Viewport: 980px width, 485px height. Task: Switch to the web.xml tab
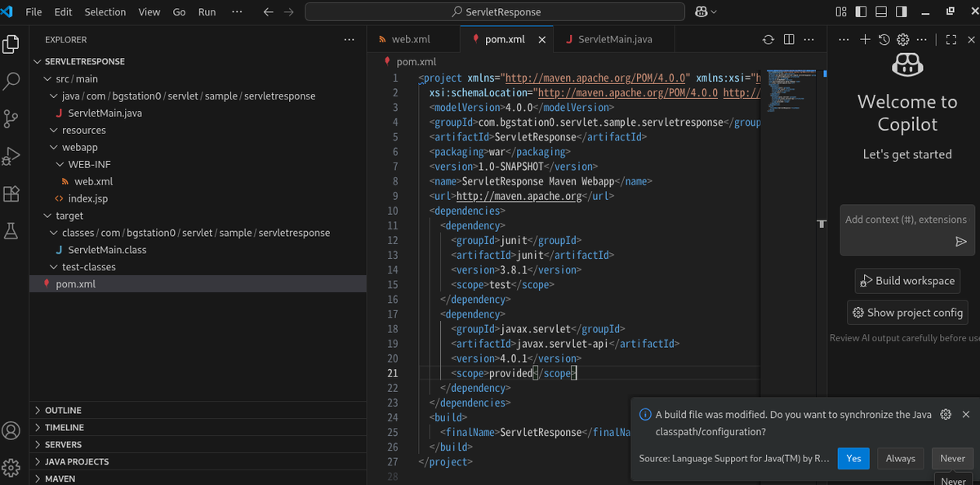pyautogui.click(x=414, y=39)
